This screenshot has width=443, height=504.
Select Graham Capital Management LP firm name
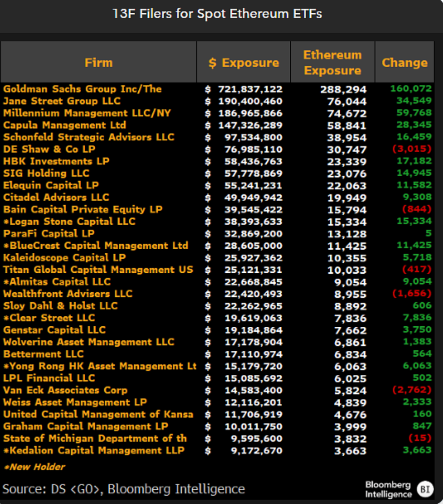pyautogui.click(x=86, y=426)
